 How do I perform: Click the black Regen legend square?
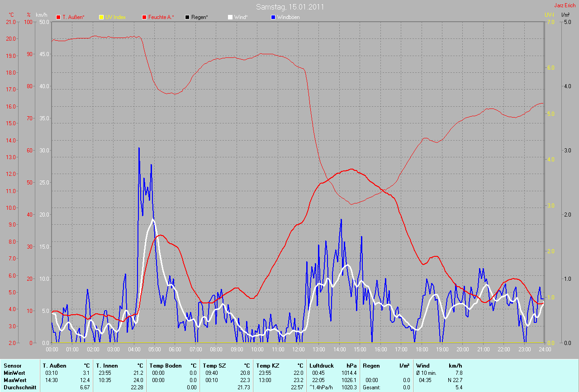click(188, 17)
